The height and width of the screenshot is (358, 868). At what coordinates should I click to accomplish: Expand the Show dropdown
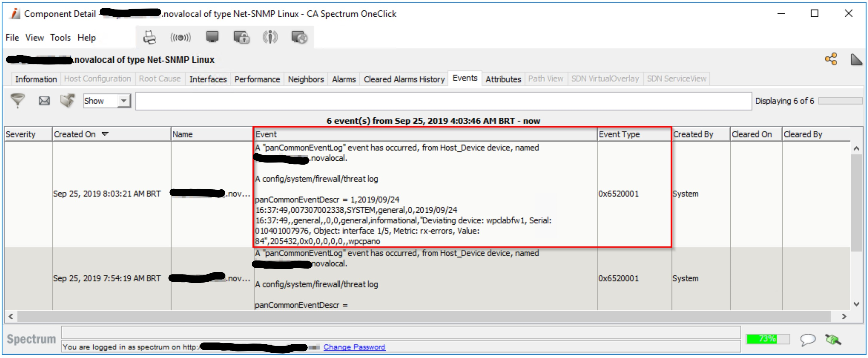(124, 100)
